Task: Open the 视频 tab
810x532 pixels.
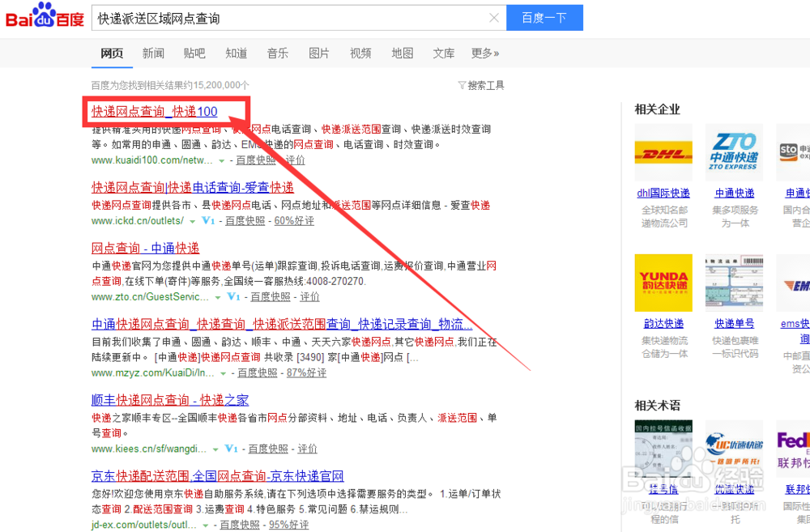Action: coord(360,53)
